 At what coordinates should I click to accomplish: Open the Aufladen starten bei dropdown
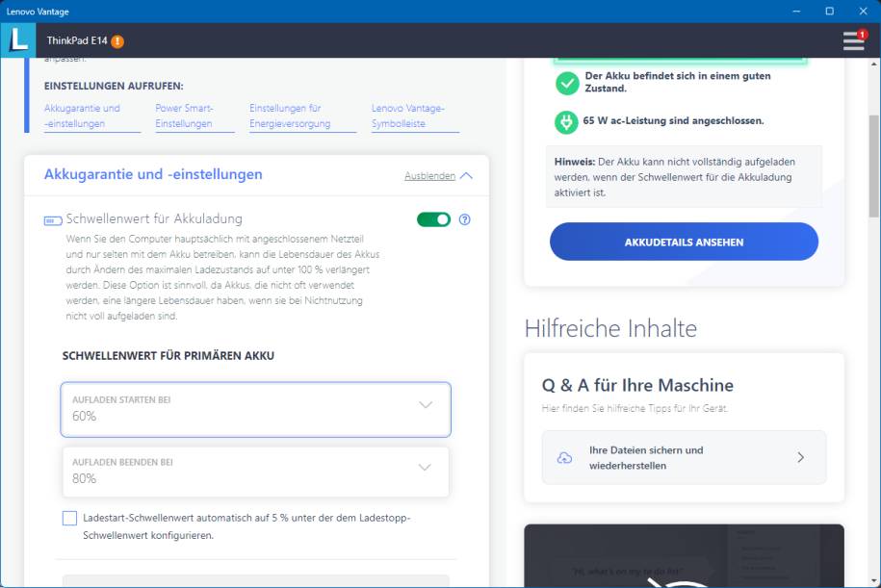click(256, 409)
